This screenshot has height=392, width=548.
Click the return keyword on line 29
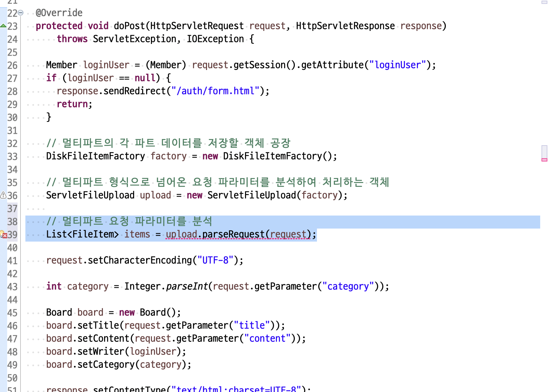72,104
